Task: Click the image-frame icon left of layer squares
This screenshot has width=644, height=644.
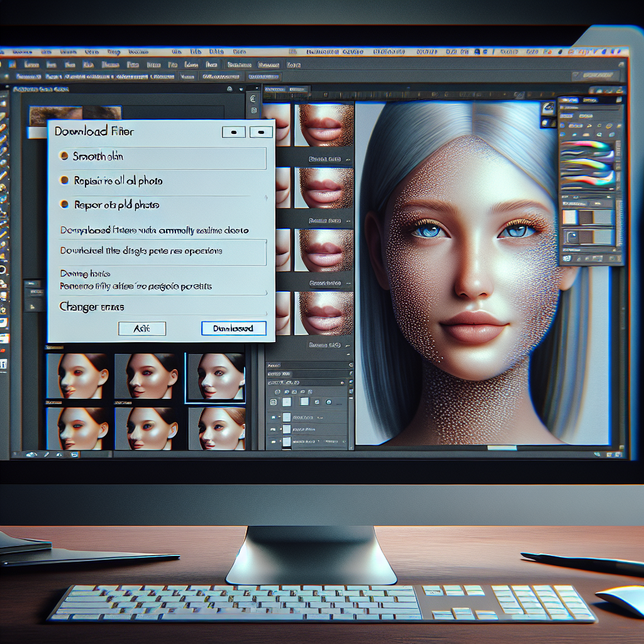Action: tap(273, 402)
